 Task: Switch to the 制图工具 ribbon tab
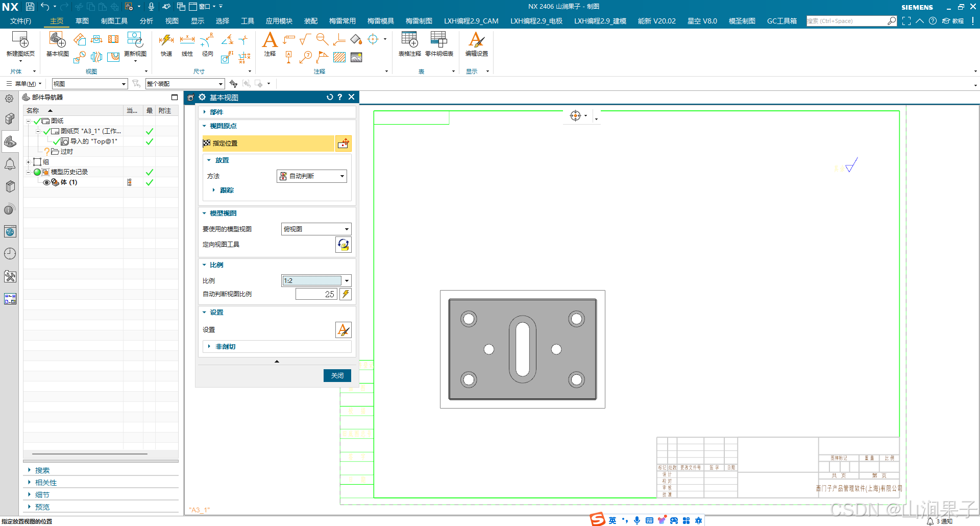point(114,21)
